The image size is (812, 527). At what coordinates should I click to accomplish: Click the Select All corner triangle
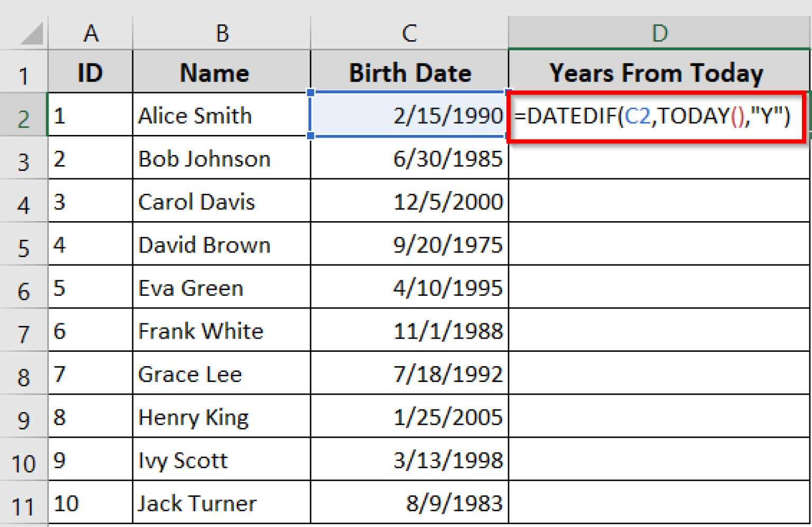click(32, 34)
